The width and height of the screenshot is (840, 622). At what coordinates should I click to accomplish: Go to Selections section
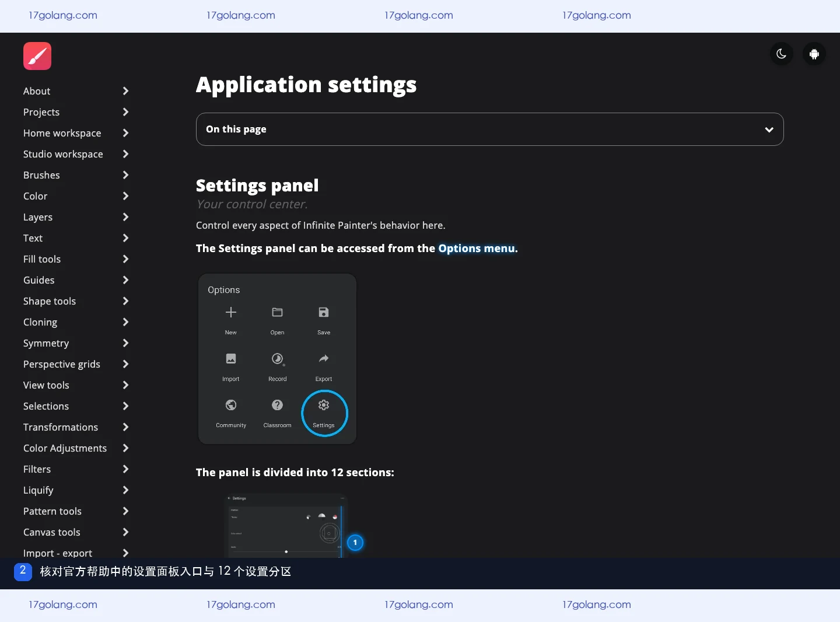pyautogui.click(x=46, y=406)
